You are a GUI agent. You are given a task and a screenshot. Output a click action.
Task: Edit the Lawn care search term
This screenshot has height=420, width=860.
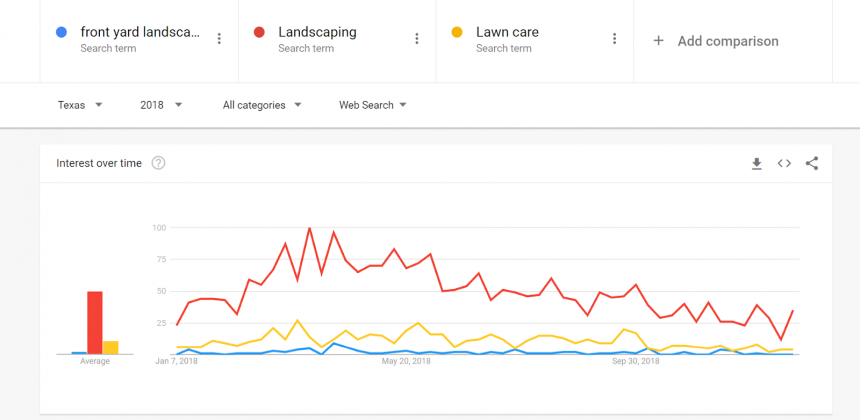pos(507,32)
